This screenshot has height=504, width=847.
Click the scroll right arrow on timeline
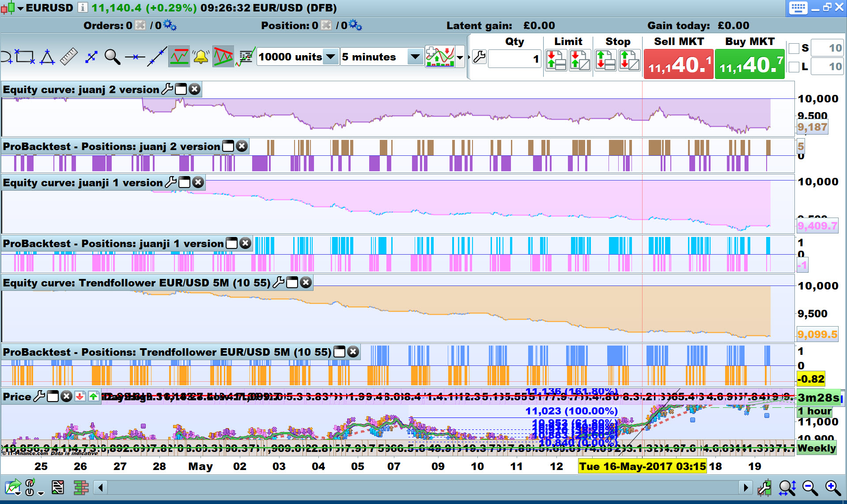tap(745, 488)
